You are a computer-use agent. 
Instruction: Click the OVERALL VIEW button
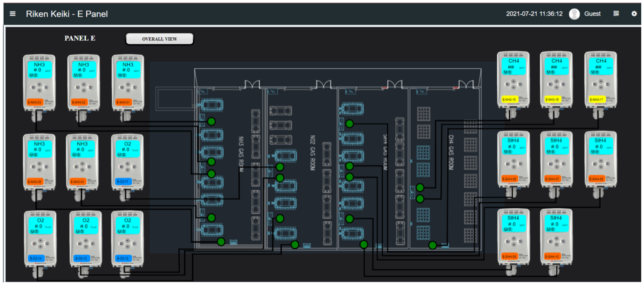[x=160, y=39]
